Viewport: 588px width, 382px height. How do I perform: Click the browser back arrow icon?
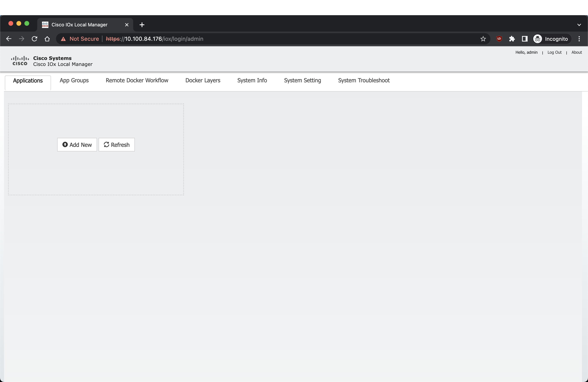point(9,39)
